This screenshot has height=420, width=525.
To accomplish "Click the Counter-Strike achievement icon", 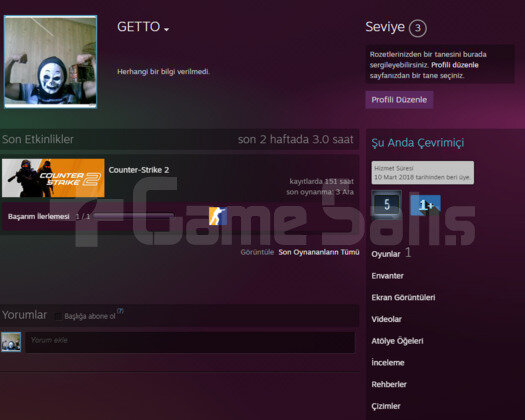I will pos(218,216).
